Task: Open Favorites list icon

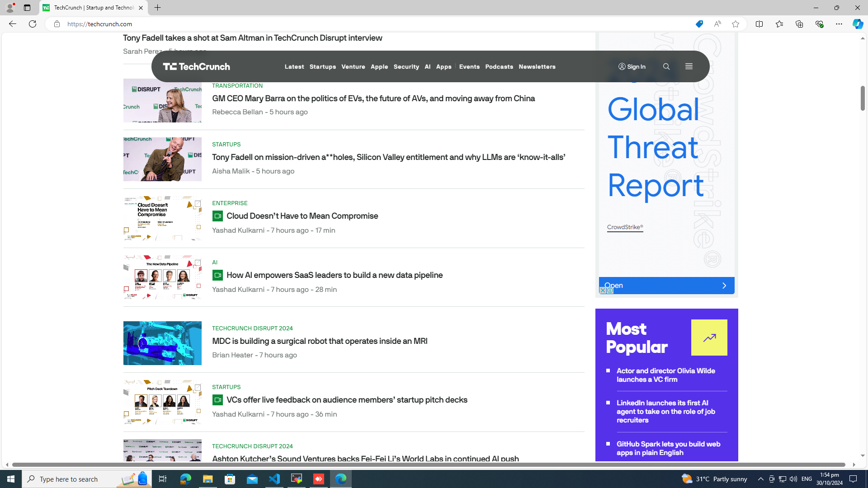Action: coord(779,24)
